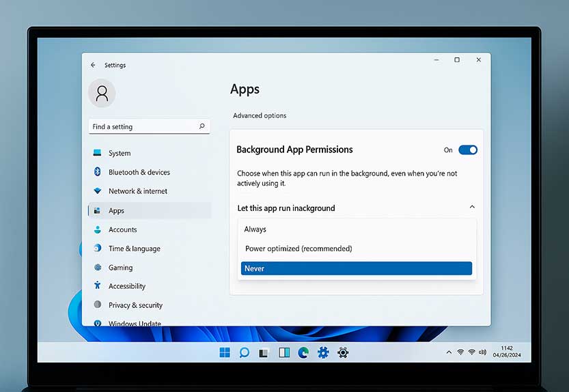Minimize the Settings window
Viewport: 569px width, 392px height.
click(436, 60)
